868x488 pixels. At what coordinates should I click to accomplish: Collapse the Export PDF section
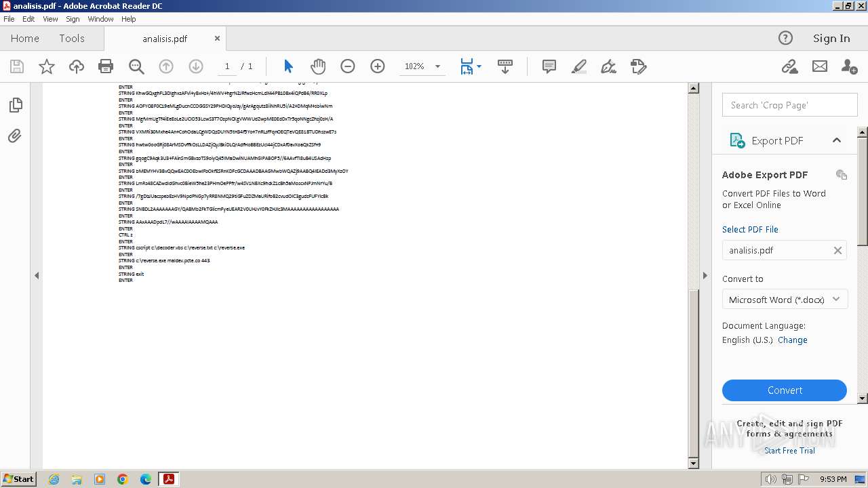point(837,140)
